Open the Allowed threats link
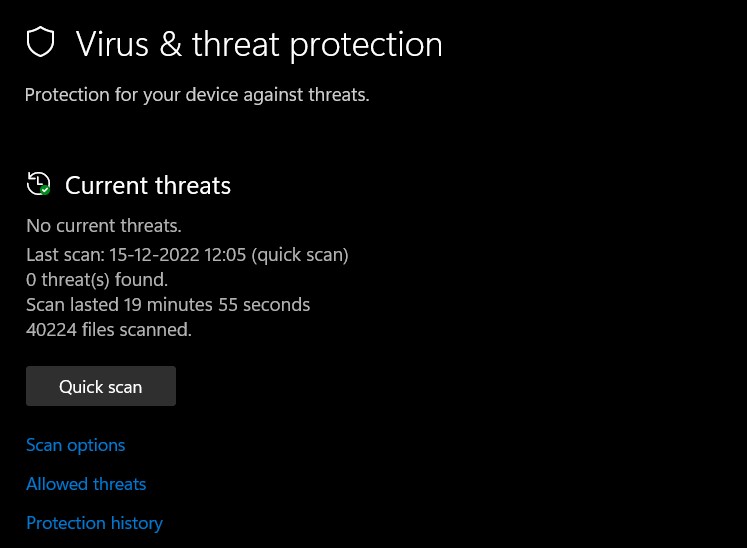The width and height of the screenshot is (747, 548). [86, 484]
